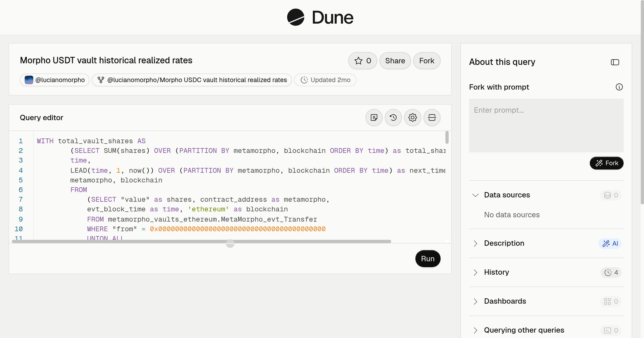Click the query title 'Morpho USDT vault historical realized rates'
The image size is (644, 338).
106,60
